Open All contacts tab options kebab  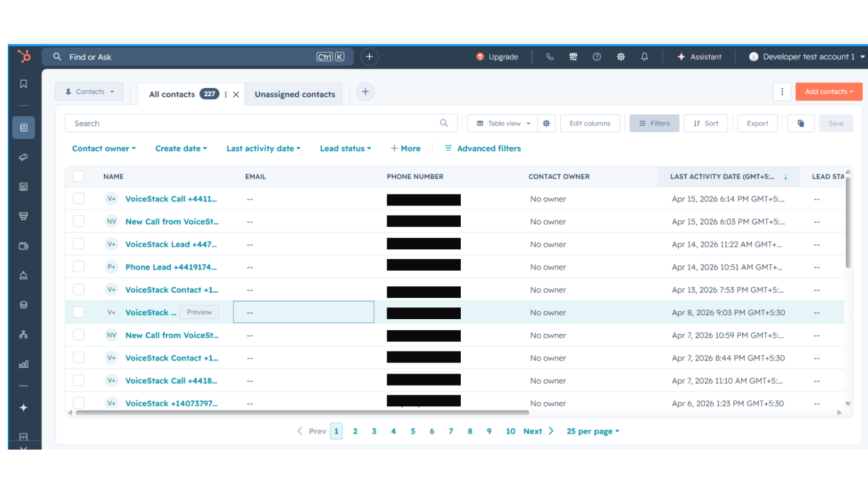click(225, 94)
